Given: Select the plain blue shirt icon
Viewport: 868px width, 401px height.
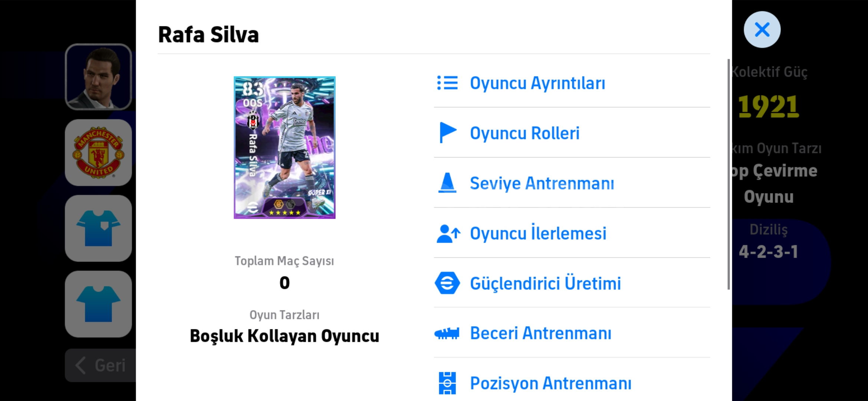Looking at the screenshot, I should coord(98,304).
